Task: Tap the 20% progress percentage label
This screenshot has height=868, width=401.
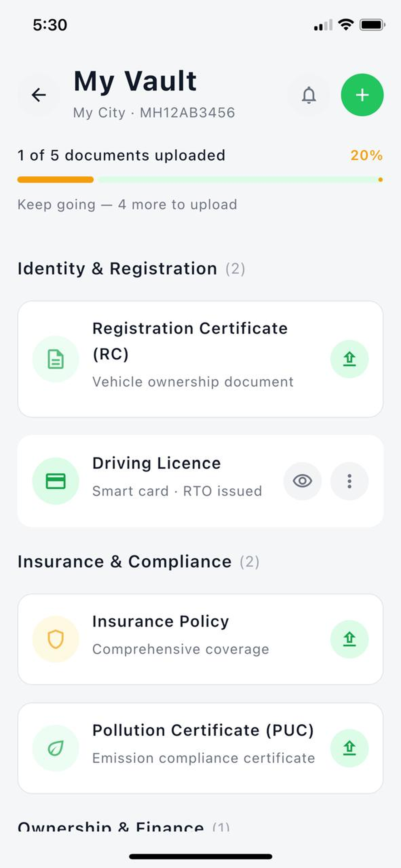Action: 366,155
